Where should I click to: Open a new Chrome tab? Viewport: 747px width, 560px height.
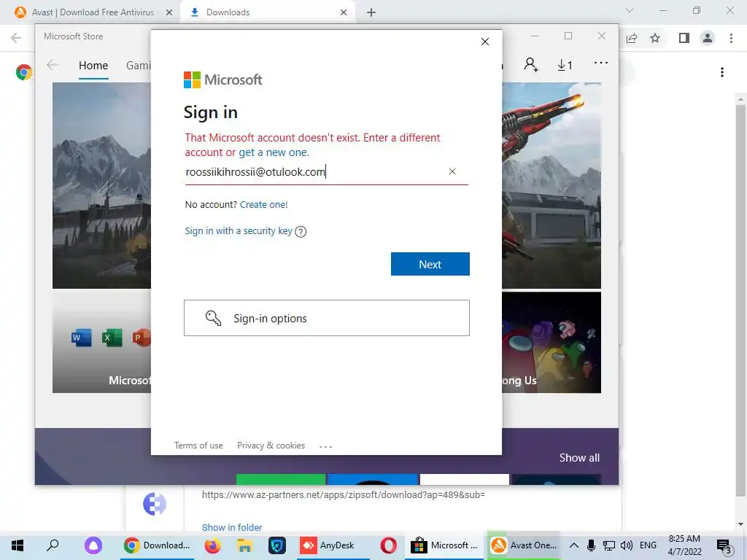371,13
